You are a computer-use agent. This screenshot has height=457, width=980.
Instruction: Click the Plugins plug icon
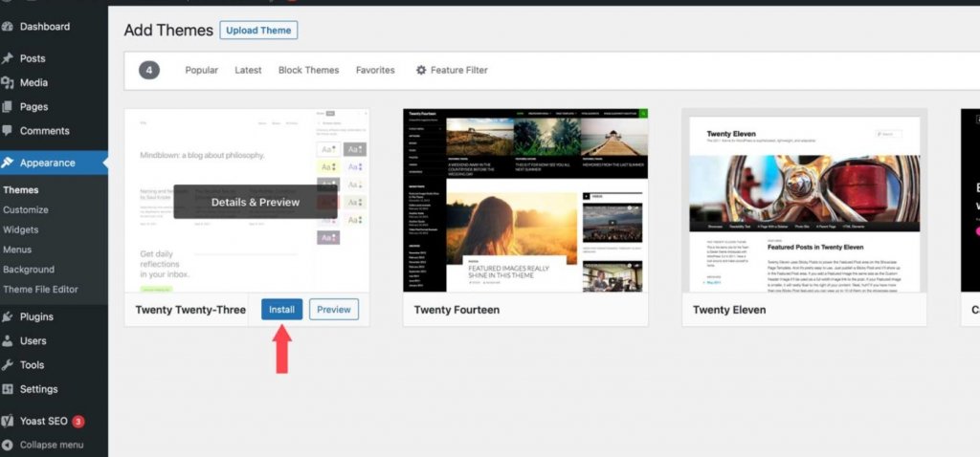point(8,316)
